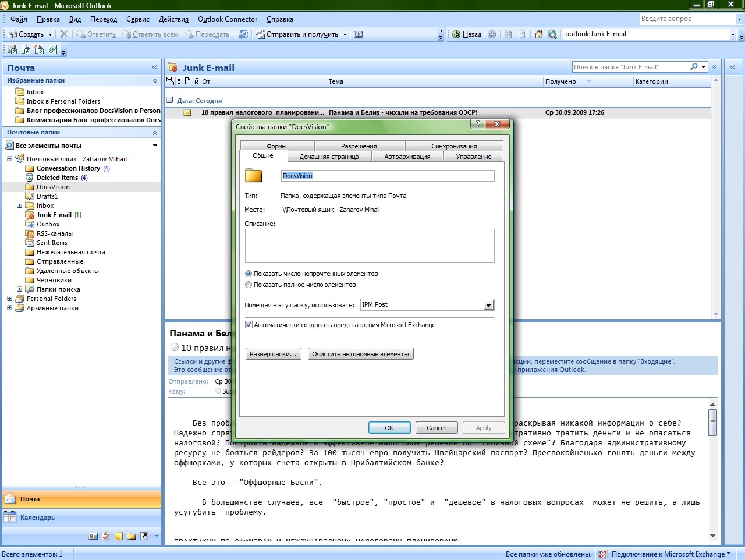Click the folder name field containing 'DocsVision'
Screen dimensions: 745x560
tap(388, 176)
